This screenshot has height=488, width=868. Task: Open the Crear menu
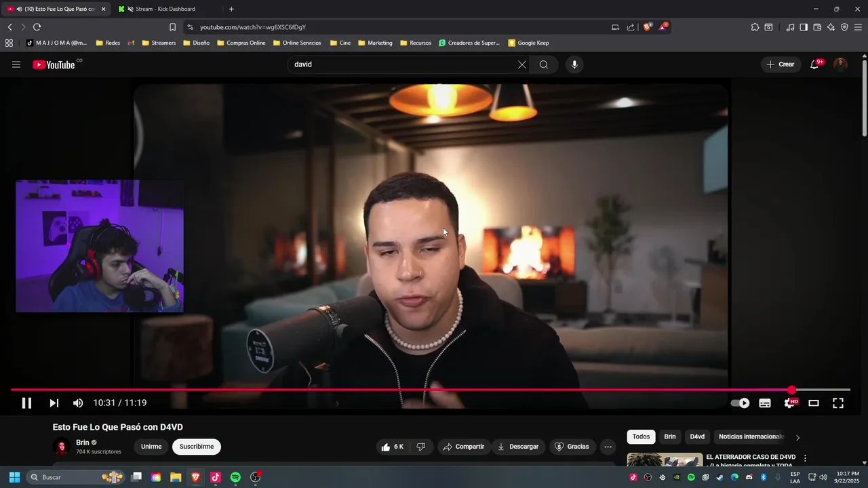pos(781,64)
